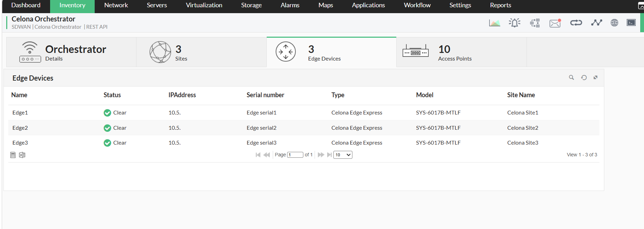Viewport: 644px width, 229px height.
Task: Switch to 10 Access Points tab
Action: 461,52
